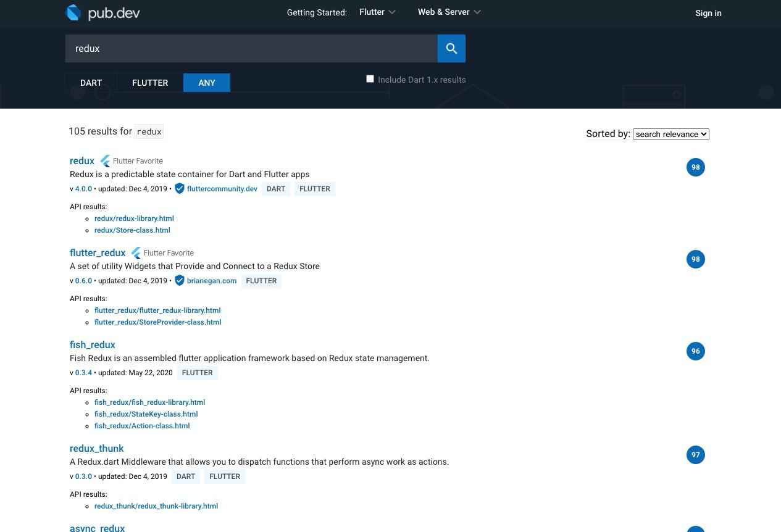Click Sign in
781x532 pixels.
coord(708,13)
